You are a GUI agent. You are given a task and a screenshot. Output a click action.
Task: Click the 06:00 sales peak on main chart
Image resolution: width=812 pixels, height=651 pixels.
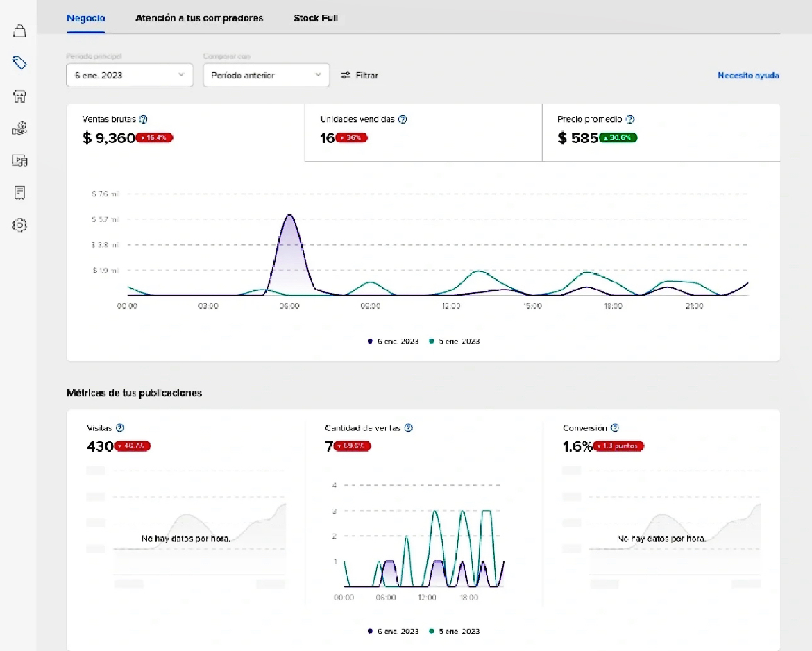(x=289, y=215)
